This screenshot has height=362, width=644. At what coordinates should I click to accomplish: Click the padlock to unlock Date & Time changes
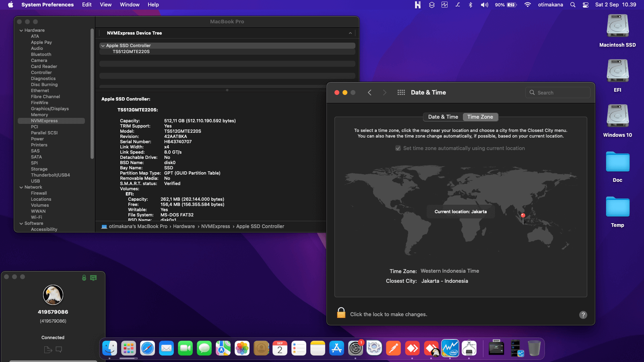tap(341, 313)
